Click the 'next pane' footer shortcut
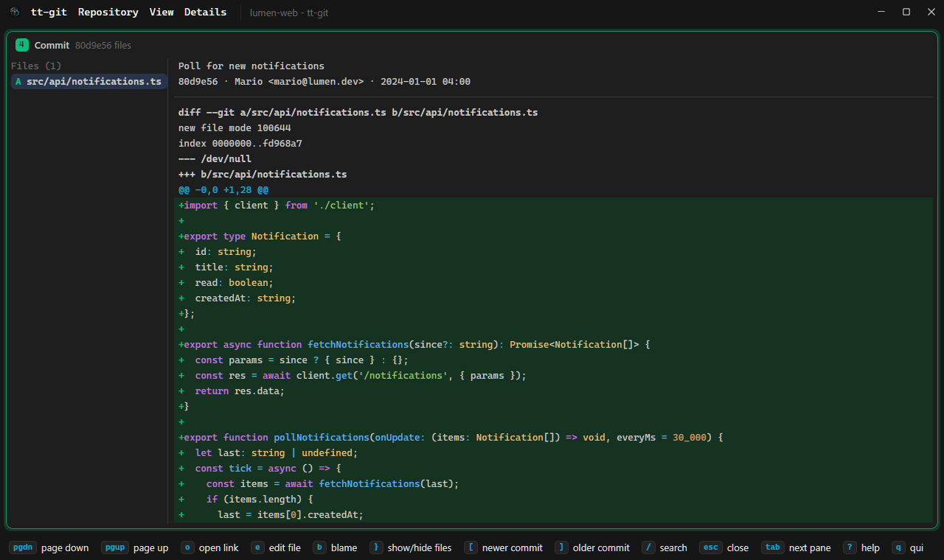The height and width of the screenshot is (560, 944). [x=796, y=547]
